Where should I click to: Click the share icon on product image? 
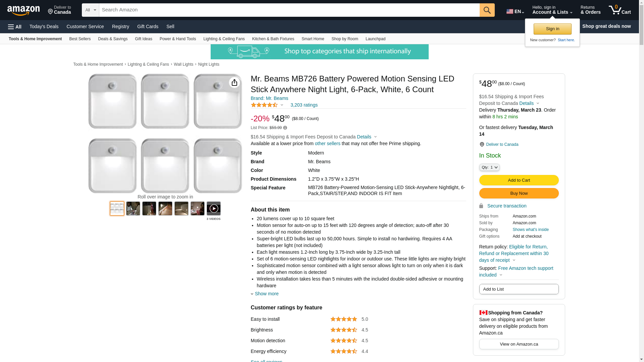(234, 82)
